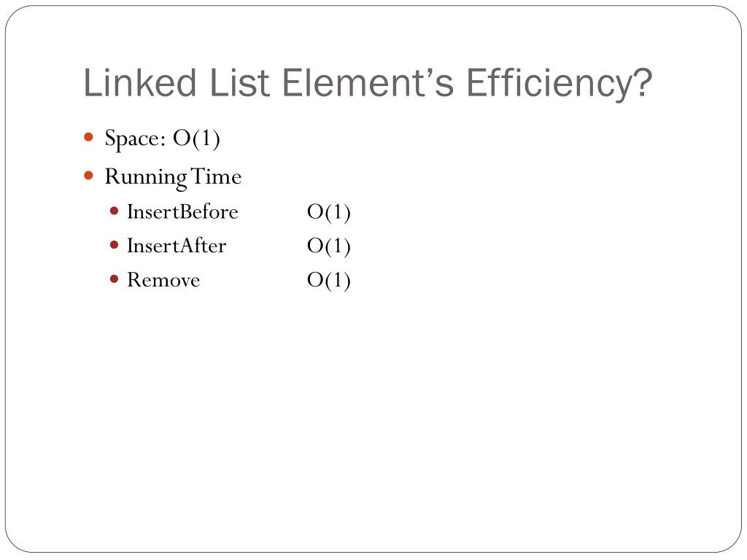Select the word List in the title
Screen dimensions: 747x560
point(239,82)
